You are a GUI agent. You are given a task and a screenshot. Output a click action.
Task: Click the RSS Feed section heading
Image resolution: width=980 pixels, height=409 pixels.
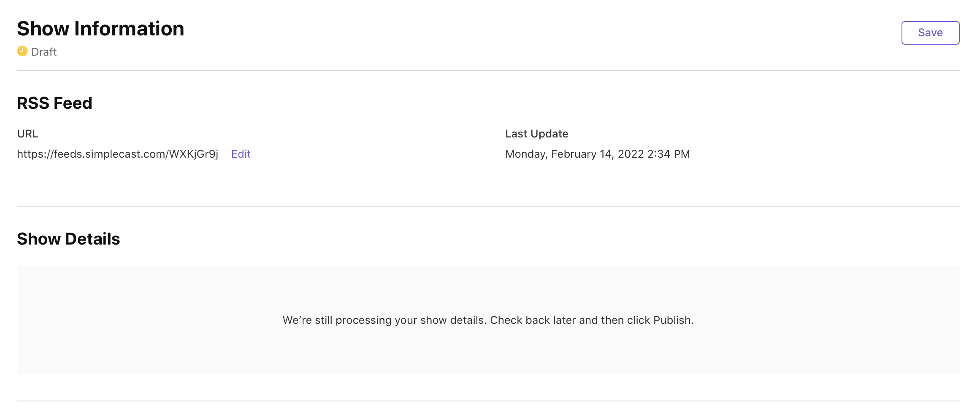[x=54, y=103]
